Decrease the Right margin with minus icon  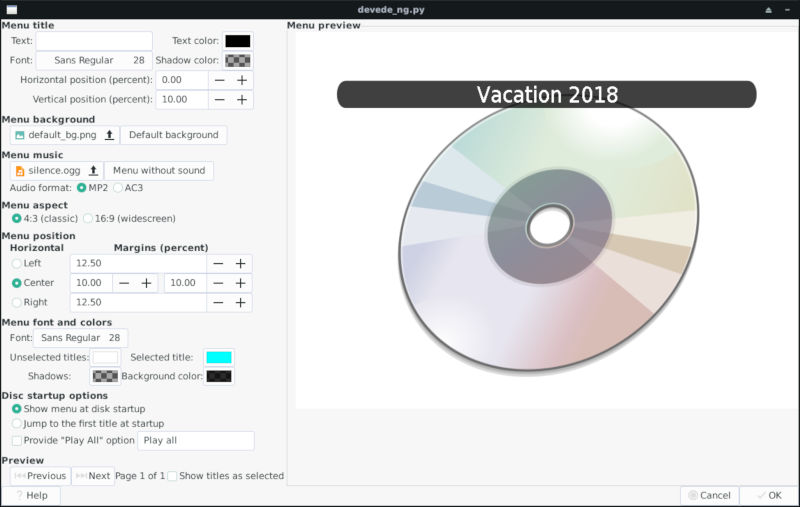point(219,302)
